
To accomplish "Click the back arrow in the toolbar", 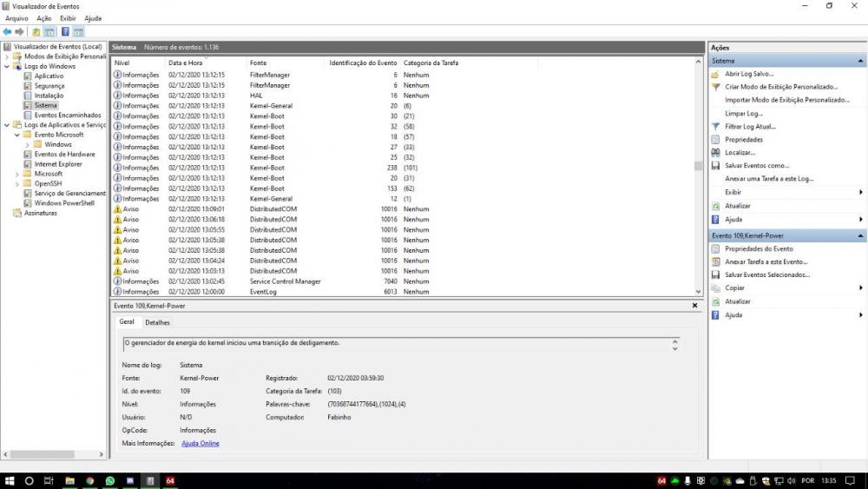I will pyautogui.click(x=8, y=32).
